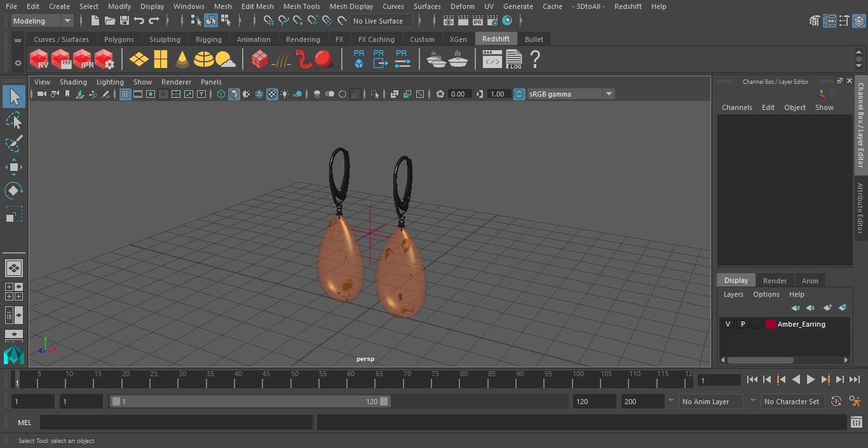The image size is (868, 448).
Task: Open the Modeling menu set dropdown
Action: [43, 21]
